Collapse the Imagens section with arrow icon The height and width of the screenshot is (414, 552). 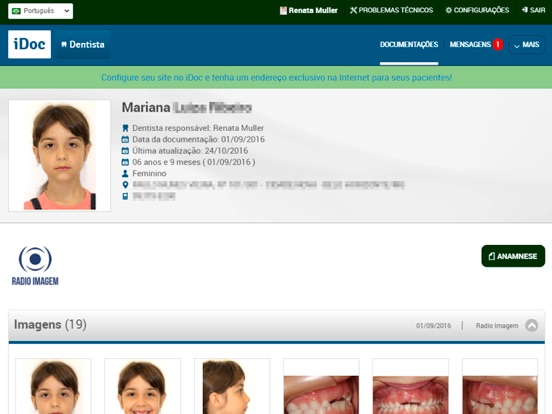(532, 325)
